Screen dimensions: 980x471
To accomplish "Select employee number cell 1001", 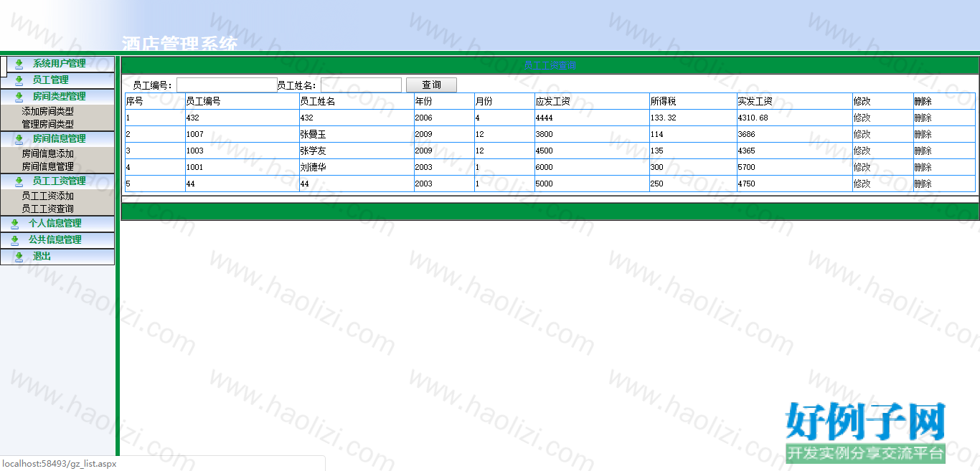I will [194, 167].
